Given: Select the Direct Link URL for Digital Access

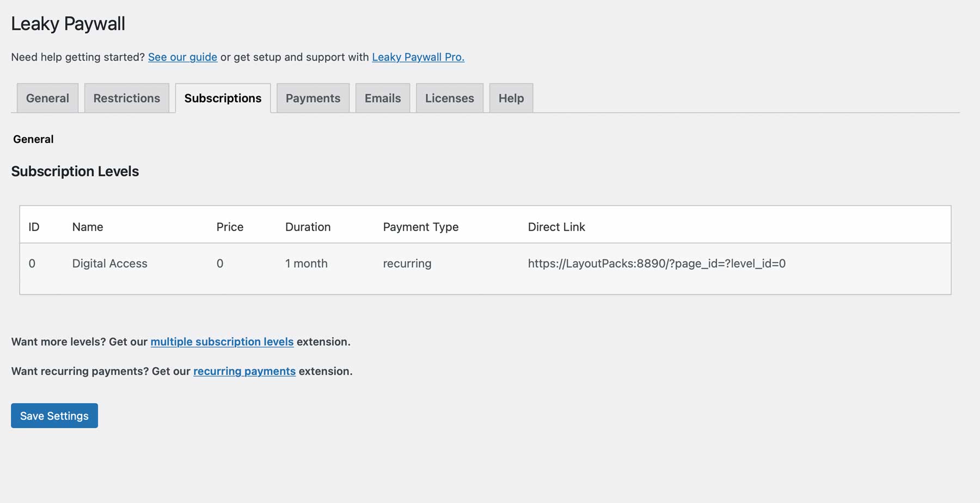Looking at the screenshot, I should [x=657, y=263].
